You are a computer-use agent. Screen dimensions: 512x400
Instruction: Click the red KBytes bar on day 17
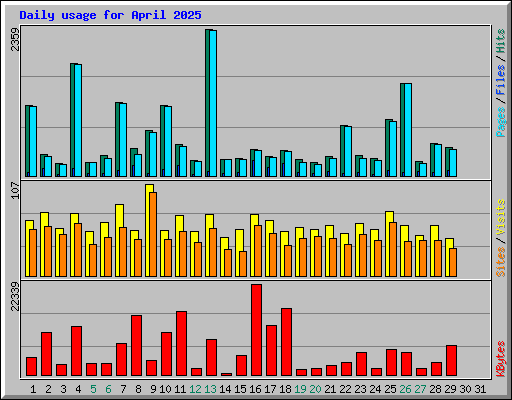click(271, 350)
